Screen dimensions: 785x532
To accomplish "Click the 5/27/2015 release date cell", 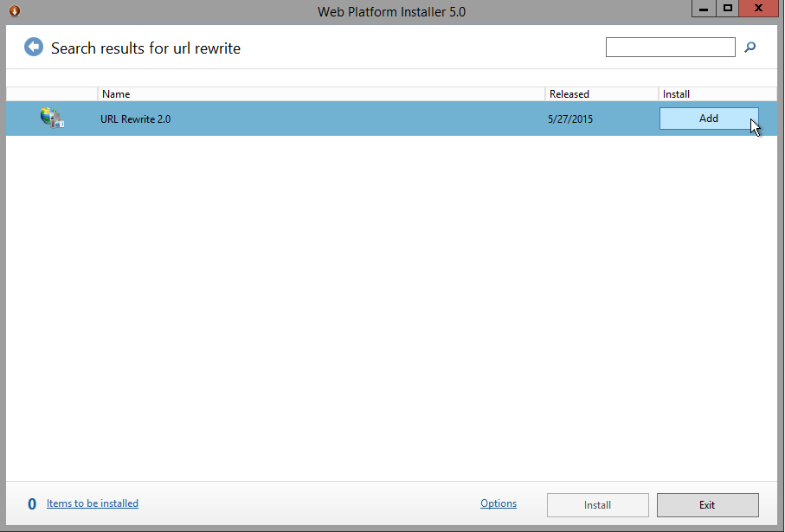I will pyautogui.click(x=570, y=119).
